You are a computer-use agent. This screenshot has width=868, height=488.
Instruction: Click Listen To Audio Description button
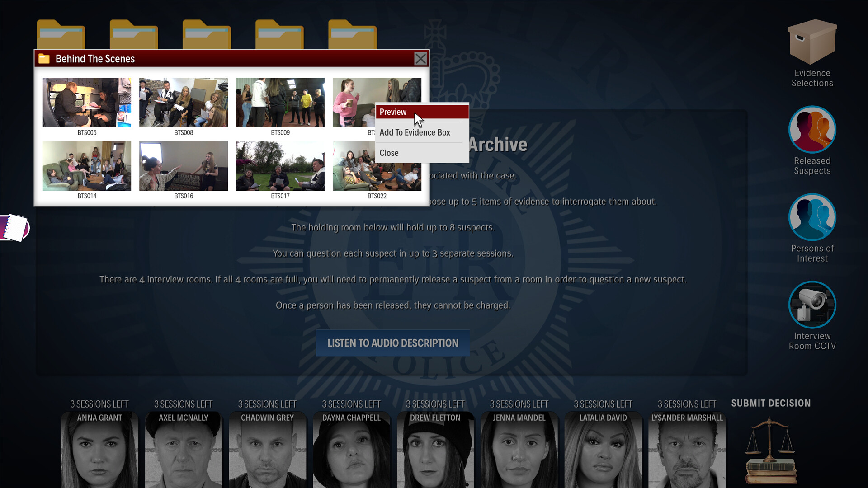pyautogui.click(x=392, y=343)
